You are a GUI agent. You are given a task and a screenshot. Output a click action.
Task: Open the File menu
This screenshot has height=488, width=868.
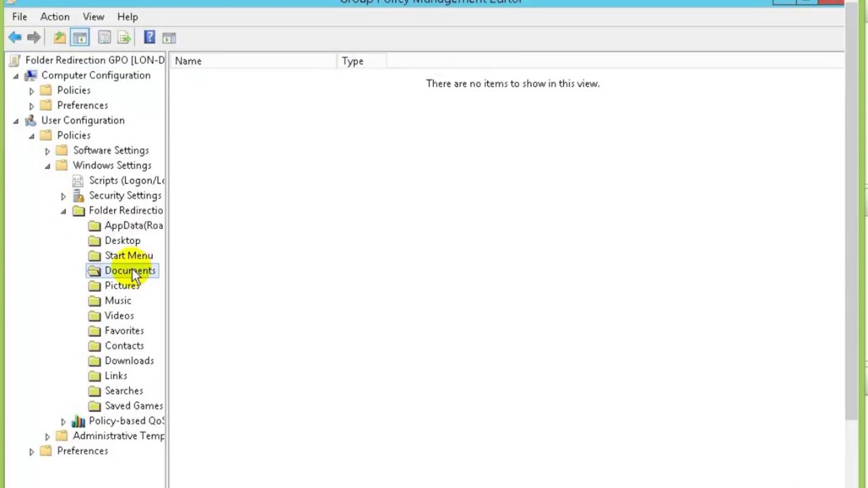19,16
